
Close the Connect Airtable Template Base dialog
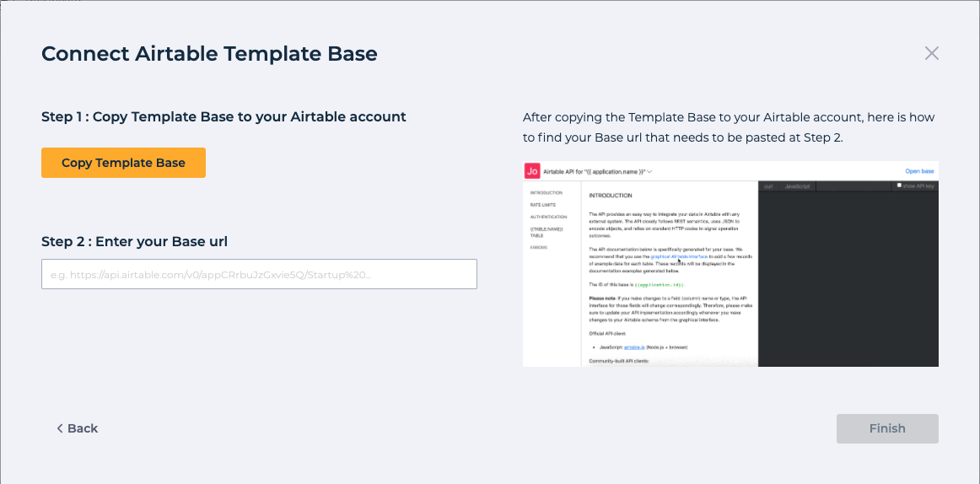click(931, 54)
